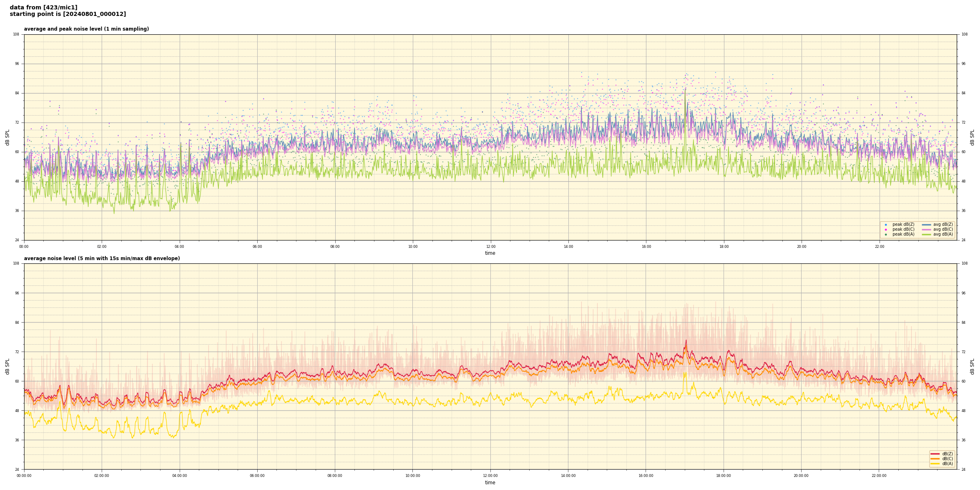Image resolution: width=980 pixels, height=490 pixels.
Task: Click the 22:00 tick label under the top chart
Action: click(879, 247)
